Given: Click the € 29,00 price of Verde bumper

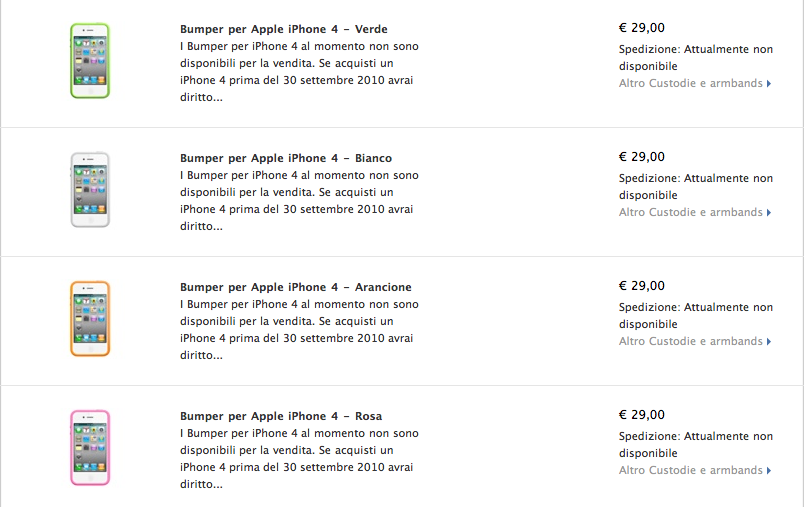Looking at the screenshot, I should click(x=641, y=28).
